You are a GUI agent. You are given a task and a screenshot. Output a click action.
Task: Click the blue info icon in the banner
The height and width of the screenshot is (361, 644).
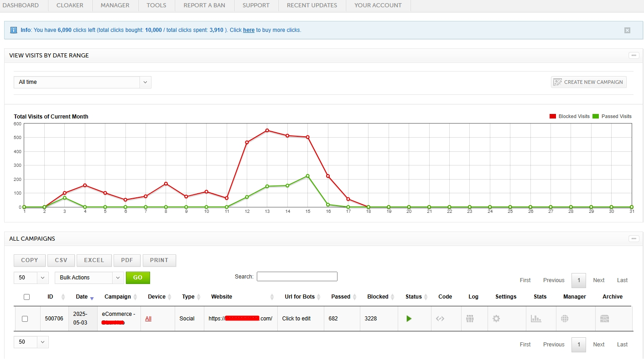14,30
